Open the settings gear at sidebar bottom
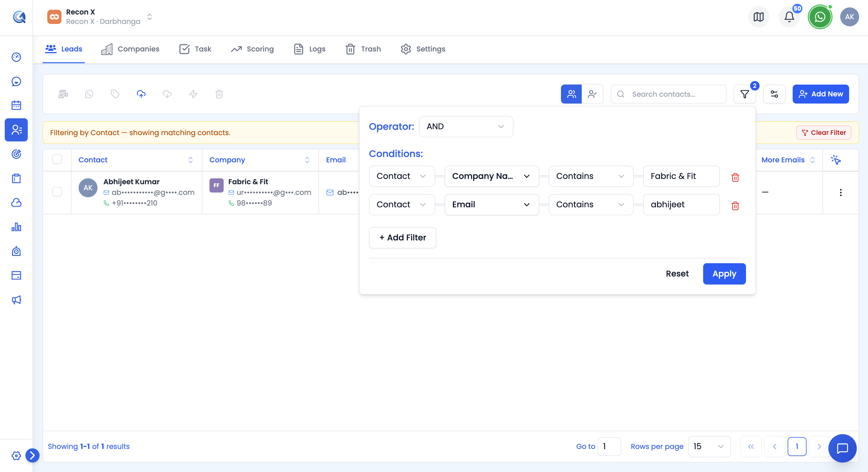This screenshot has width=868, height=472. pyautogui.click(x=16, y=455)
